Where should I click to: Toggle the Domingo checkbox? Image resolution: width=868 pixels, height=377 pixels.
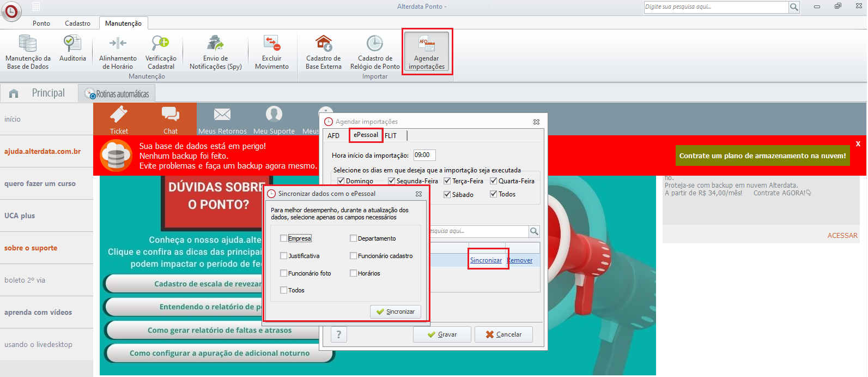341,181
